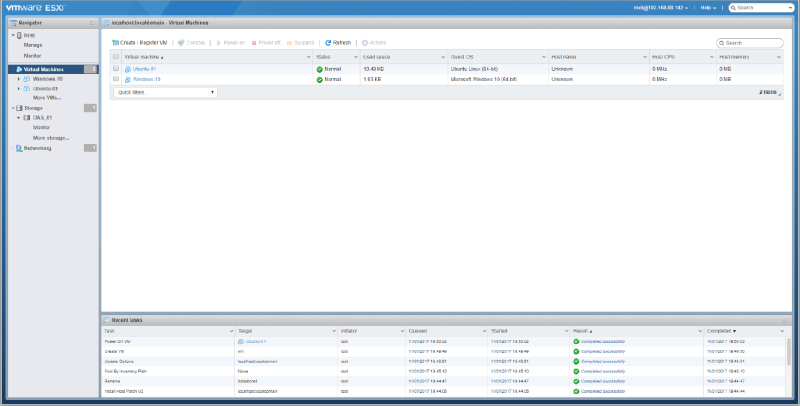Click the Refresh icon in the toolbar
Viewport: 800px width, 406px height.
click(328, 43)
